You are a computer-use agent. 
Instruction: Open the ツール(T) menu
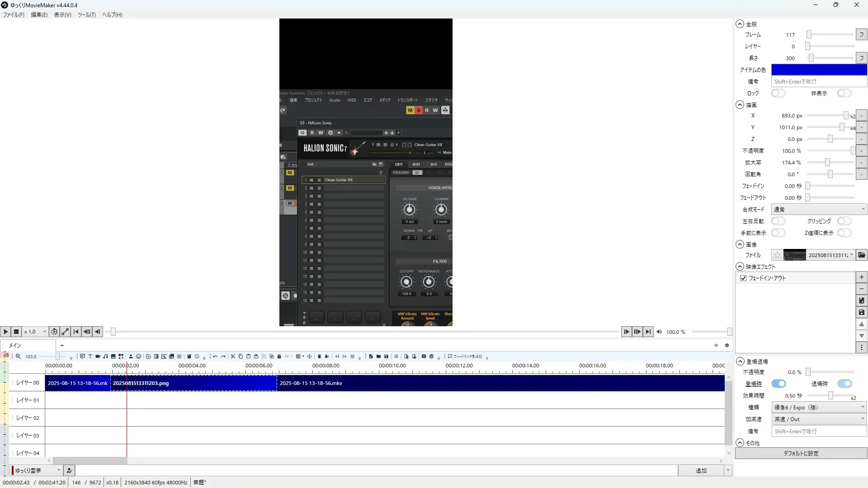pos(86,15)
